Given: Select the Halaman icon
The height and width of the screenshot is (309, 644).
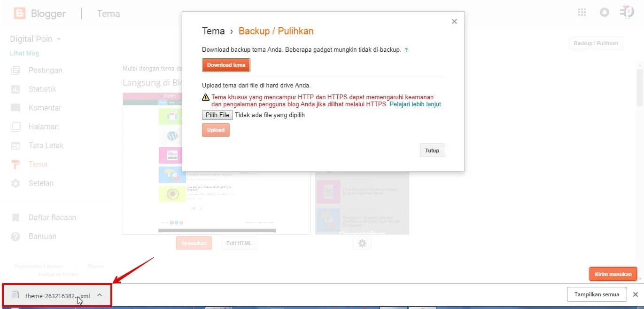Looking at the screenshot, I should click(x=16, y=127).
